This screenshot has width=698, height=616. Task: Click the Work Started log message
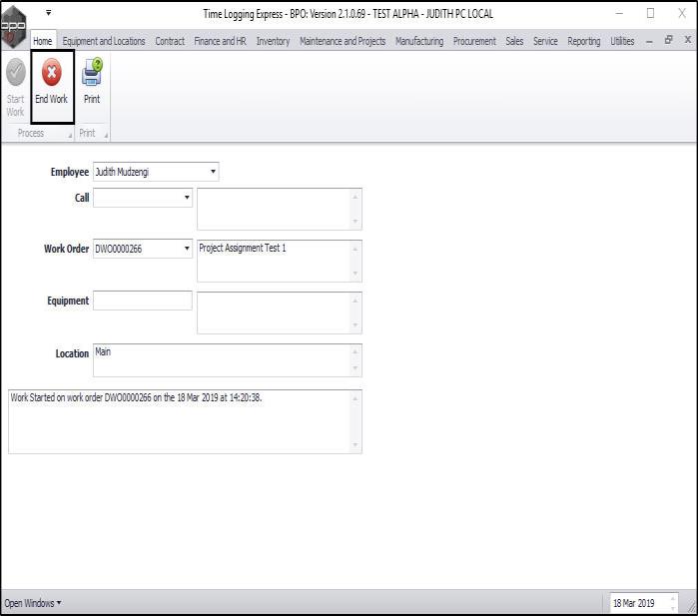(x=136, y=397)
